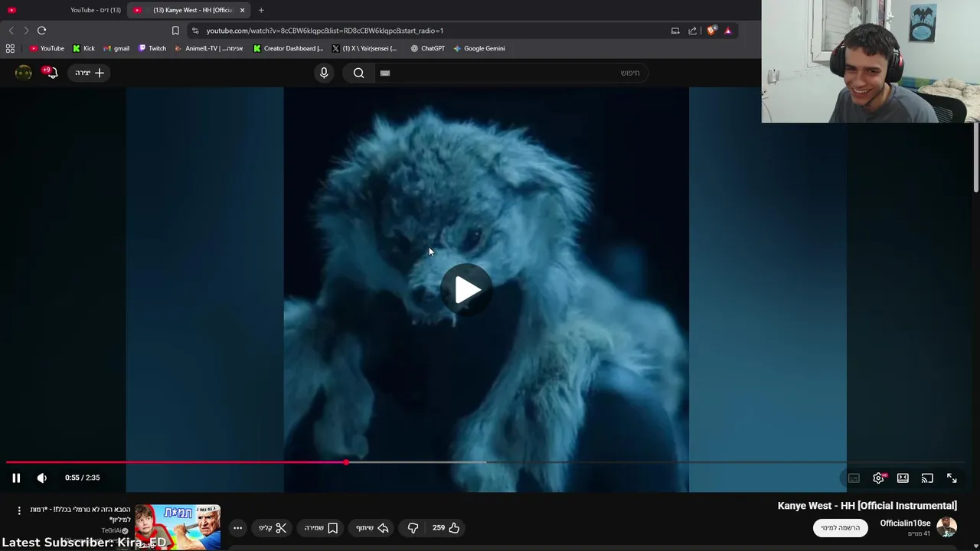Open the suggested video thumbnail with old man
This screenshot has width=980, height=551.
(x=178, y=527)
